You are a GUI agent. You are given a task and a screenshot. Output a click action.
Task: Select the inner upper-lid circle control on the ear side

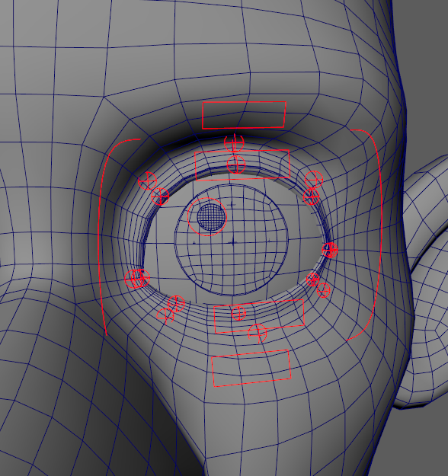(x=312, y=196)
